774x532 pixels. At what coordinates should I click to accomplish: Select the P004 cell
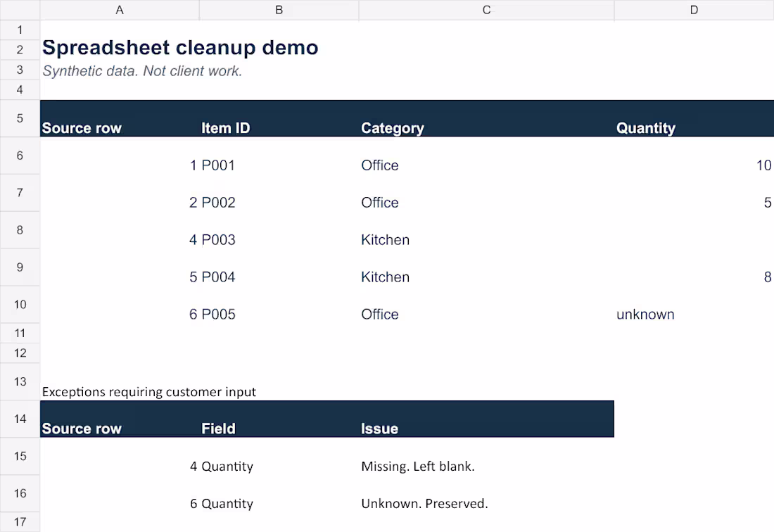[x=279, y=267]
